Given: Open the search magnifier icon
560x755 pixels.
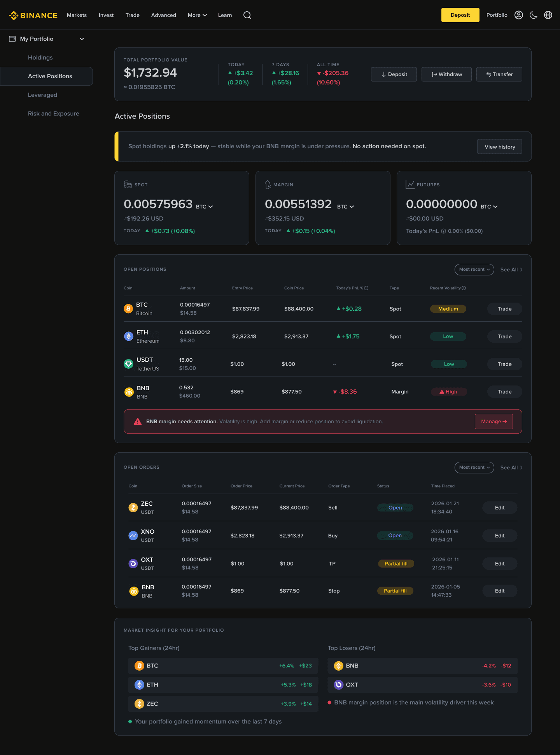Looking at the screenshot, I should 247,15.
